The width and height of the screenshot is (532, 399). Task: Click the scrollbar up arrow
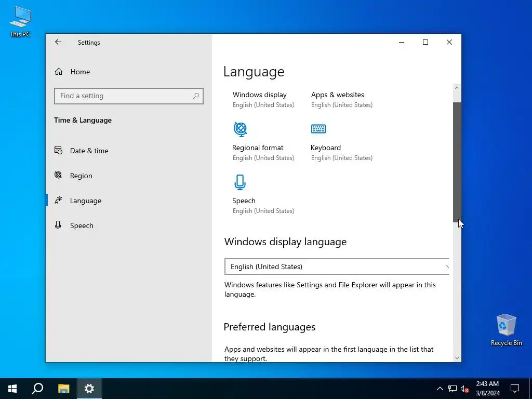pos(457,88)
